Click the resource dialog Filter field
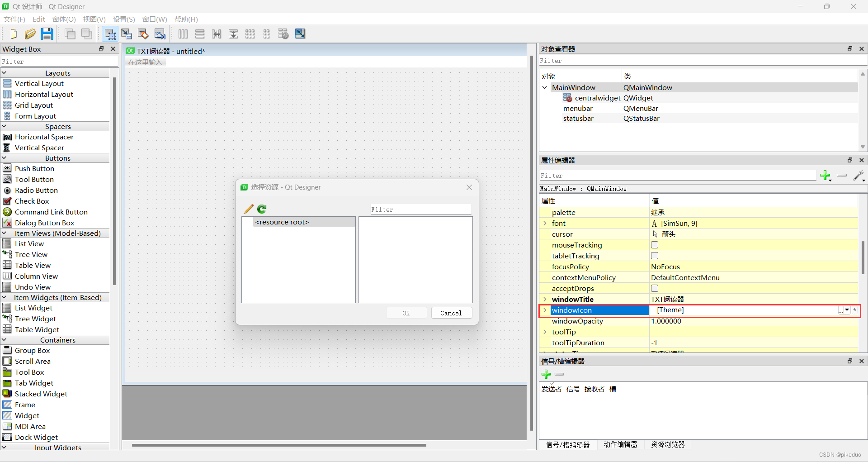This screenshot has height=462, width=868. click(x=420, y=210)
